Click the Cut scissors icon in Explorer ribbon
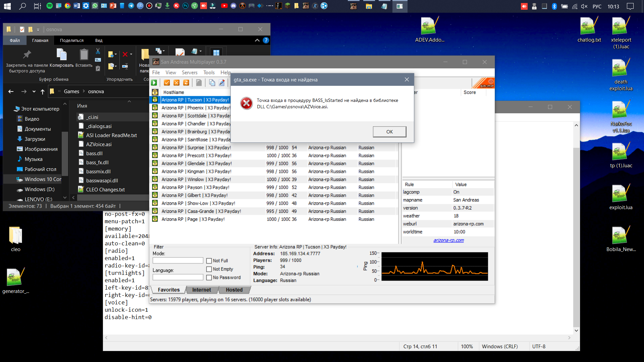 pyautogui.click(x=98, y=51)
